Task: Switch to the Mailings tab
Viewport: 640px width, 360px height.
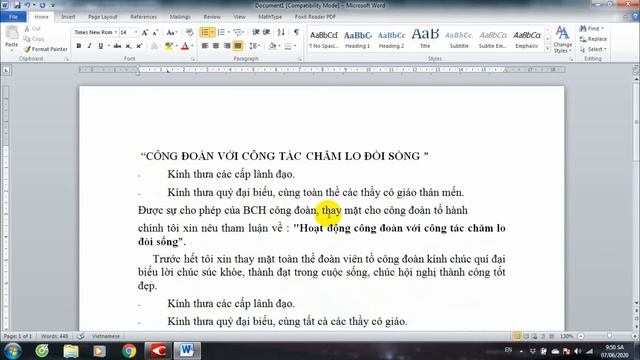Action: [180, 17]
